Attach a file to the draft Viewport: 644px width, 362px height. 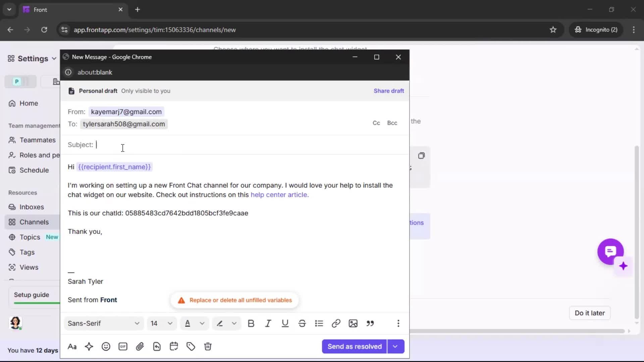140,346
